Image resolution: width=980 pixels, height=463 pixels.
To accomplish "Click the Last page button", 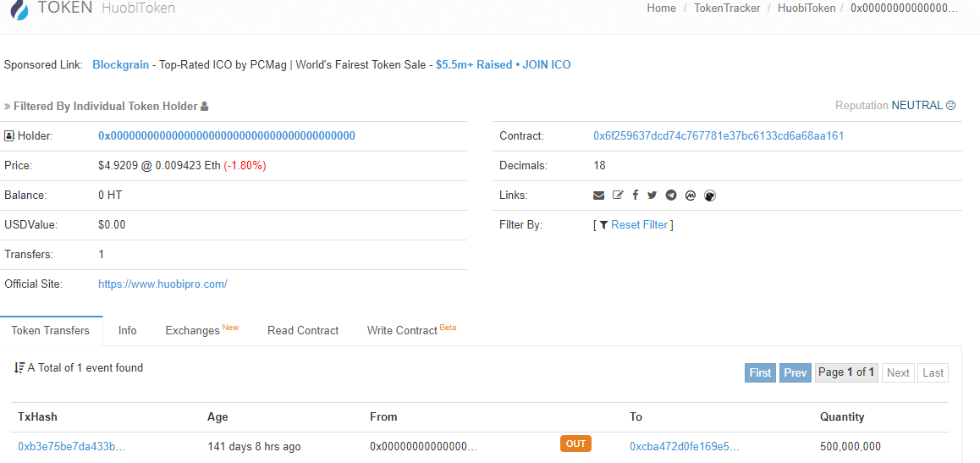I will [933, 373].
